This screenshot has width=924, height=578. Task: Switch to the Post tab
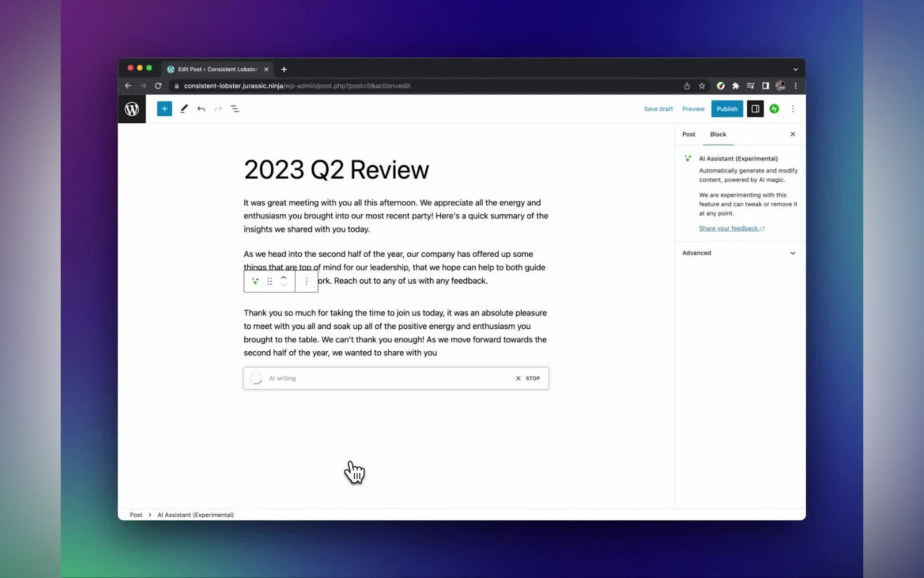point(688,134)
